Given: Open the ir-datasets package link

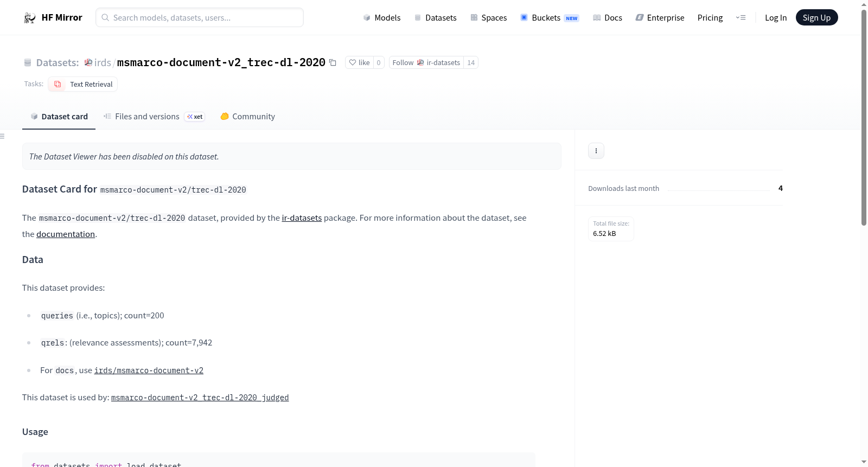Looking at the screenshot, I should click(302, 218).
